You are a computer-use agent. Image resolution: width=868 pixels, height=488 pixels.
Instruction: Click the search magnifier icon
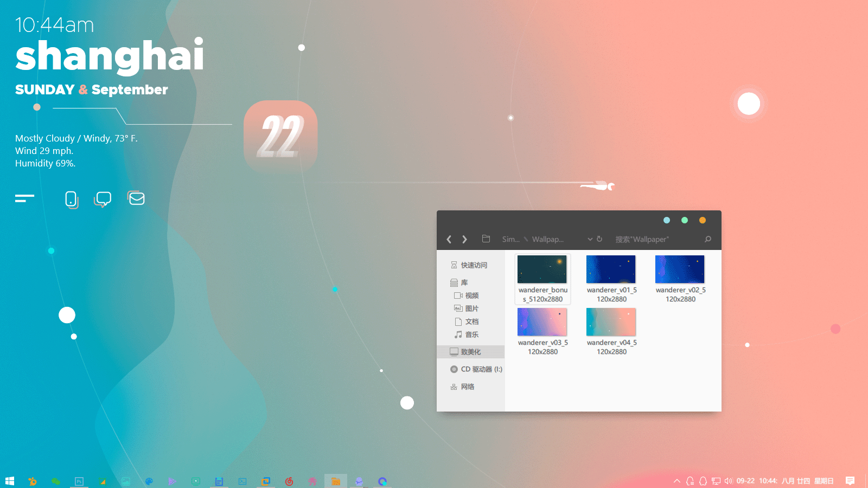707,239
